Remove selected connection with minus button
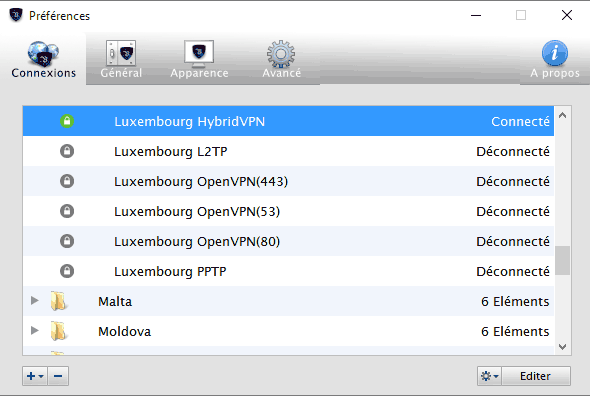 58,376
